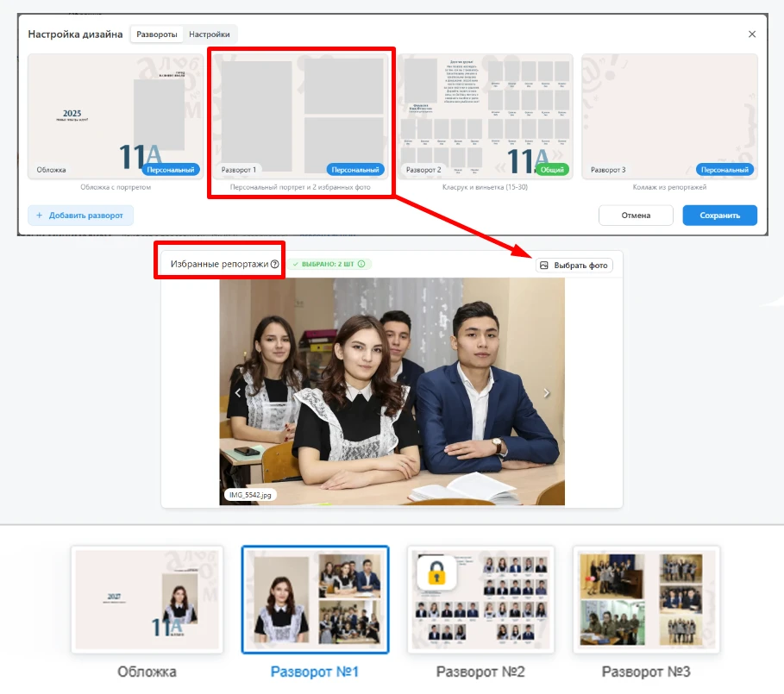Viewport: 784px width, 694px height.
Task: Click the lock icon on Разворот №2
Action: [x=436, y=572]
